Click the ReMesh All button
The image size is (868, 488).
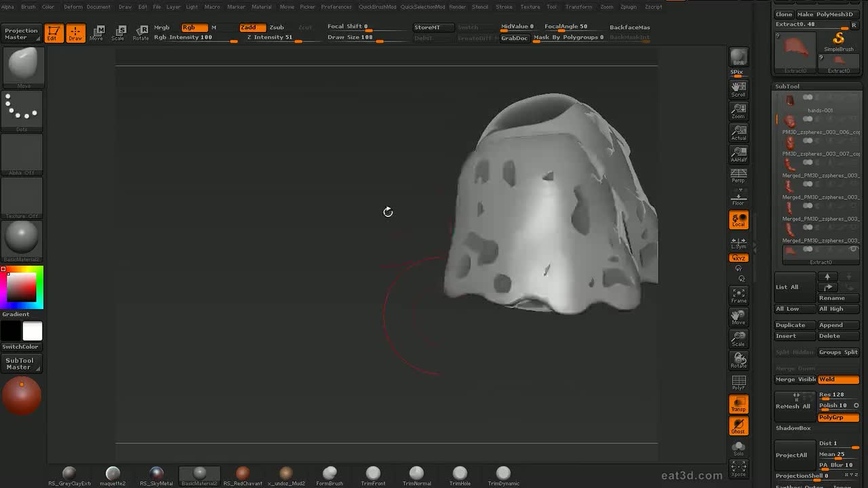[795, 406]
